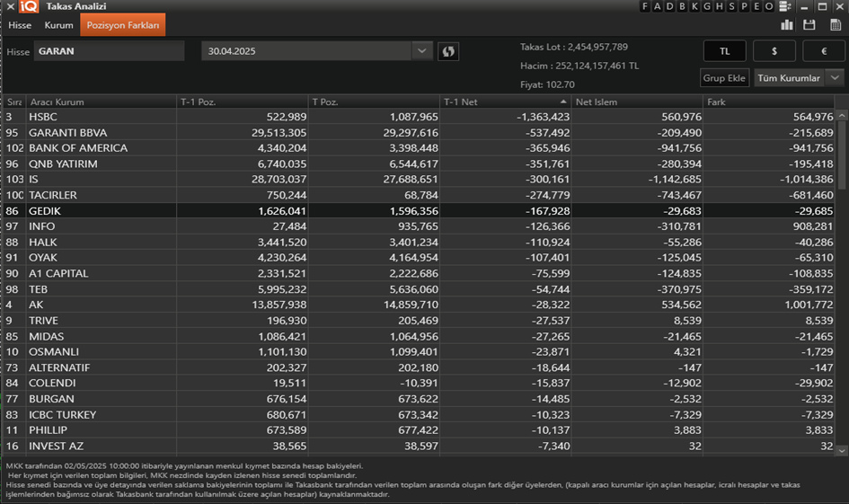Switch currency to TL
Screen dimensions: 849x504
(x=724, y=51)
